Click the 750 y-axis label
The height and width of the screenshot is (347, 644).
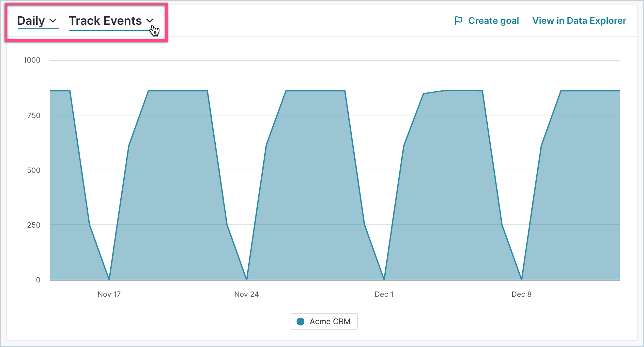(34, 115)
